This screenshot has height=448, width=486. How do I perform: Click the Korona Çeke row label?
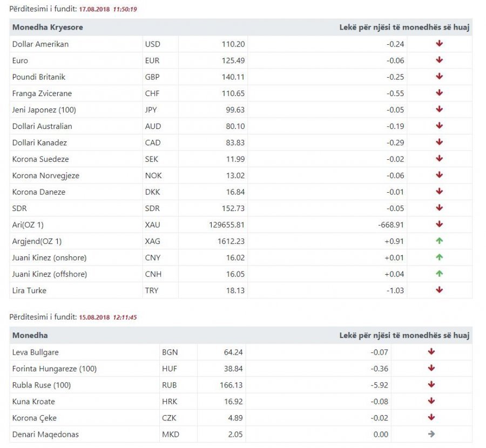[x=35, y=418]
